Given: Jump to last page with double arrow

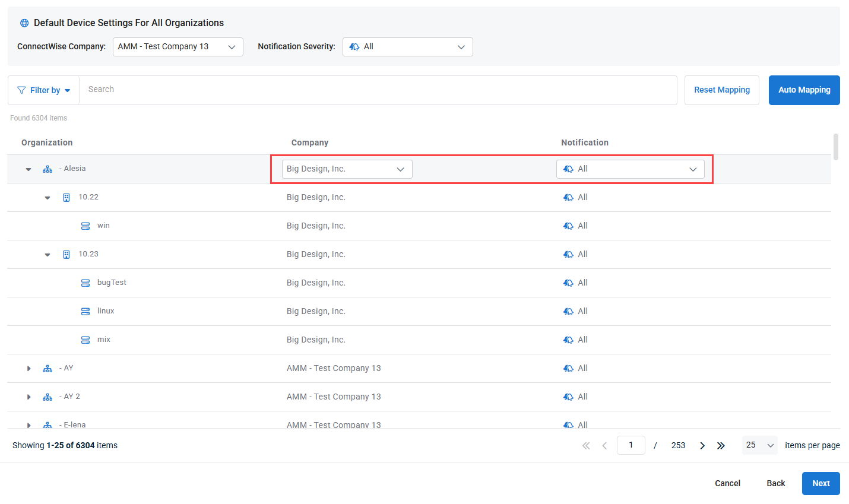Looking at the screenshot, I should tap(721, 446).
